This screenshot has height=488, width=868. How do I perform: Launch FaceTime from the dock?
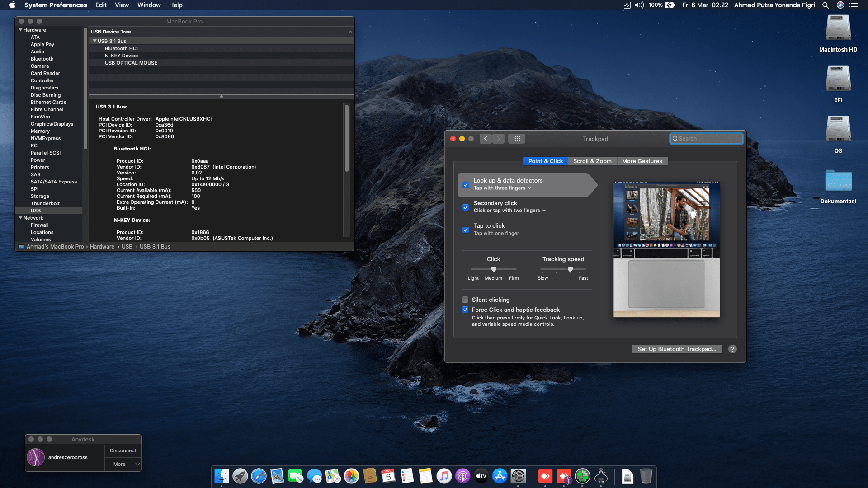click(296, 476)
